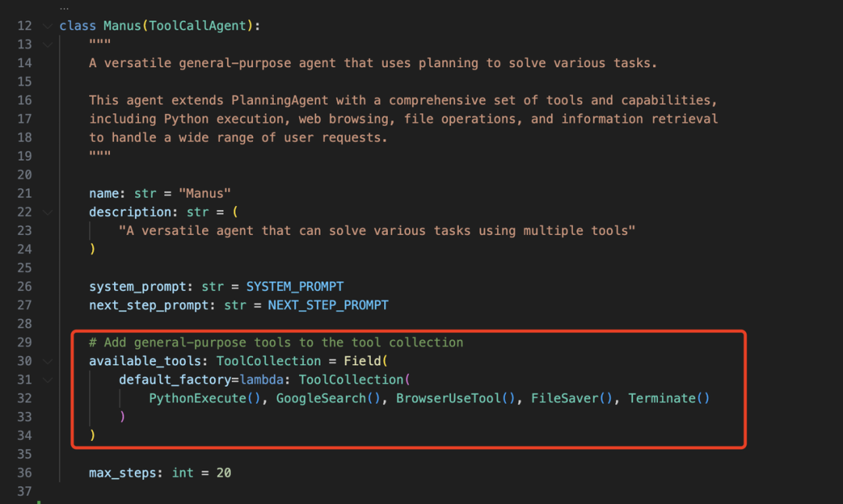Image resolution: width=843 pixels, height=504 pixels.
Task: Click the SYSTEM_PROMPT constant
Action: click(x=294, y=286)
